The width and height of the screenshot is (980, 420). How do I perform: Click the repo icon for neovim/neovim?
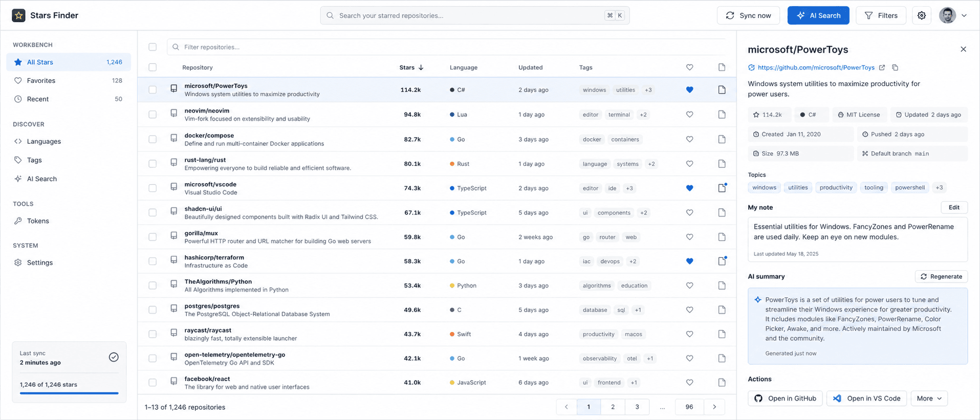(x=174, y=113)
